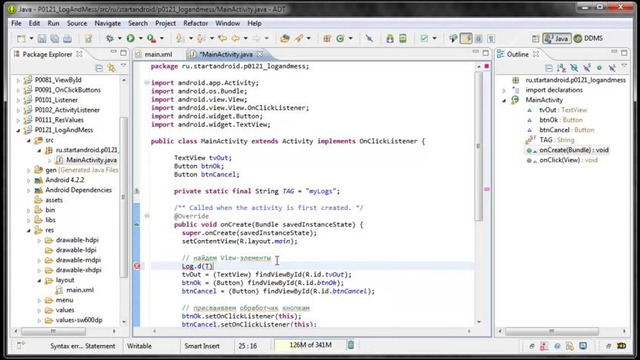This screenshot has width=640, height=360.
Task: Open the Android SDK Manager icon
Action: click(390, 38)
